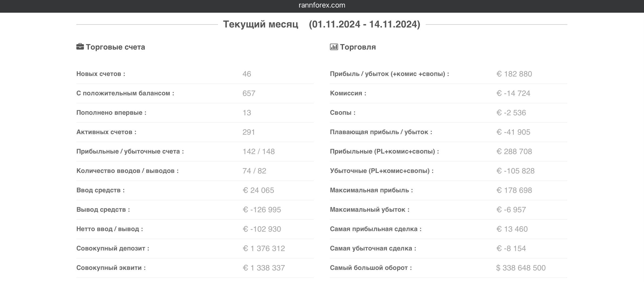Click the briefcase icon beside Торговые счета
The image size is (644, 282).
(x=80, y=47)
